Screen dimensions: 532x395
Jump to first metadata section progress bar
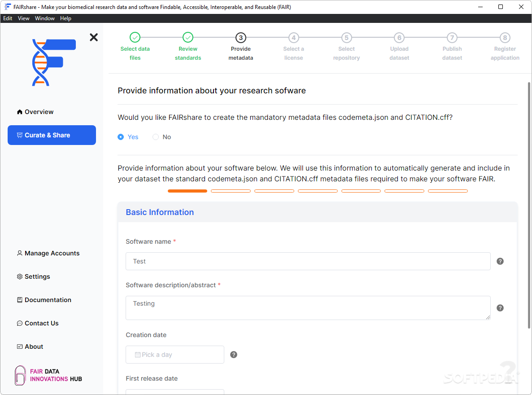[188, 191]
